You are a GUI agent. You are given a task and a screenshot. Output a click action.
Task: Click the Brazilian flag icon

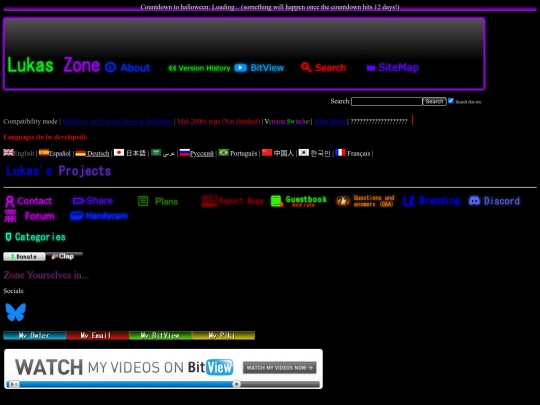[x=224, y=152]
